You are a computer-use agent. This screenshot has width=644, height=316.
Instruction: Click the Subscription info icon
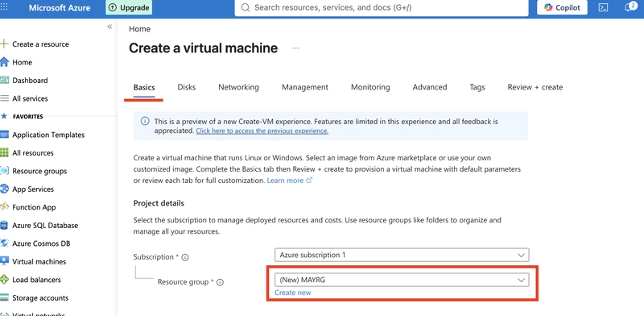[185, 257]
